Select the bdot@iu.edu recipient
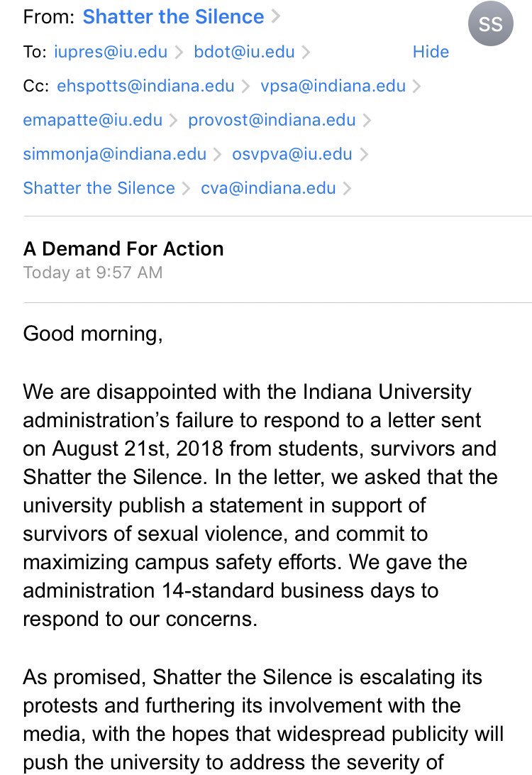Viewport: 532px width, 775px height. 244,52
